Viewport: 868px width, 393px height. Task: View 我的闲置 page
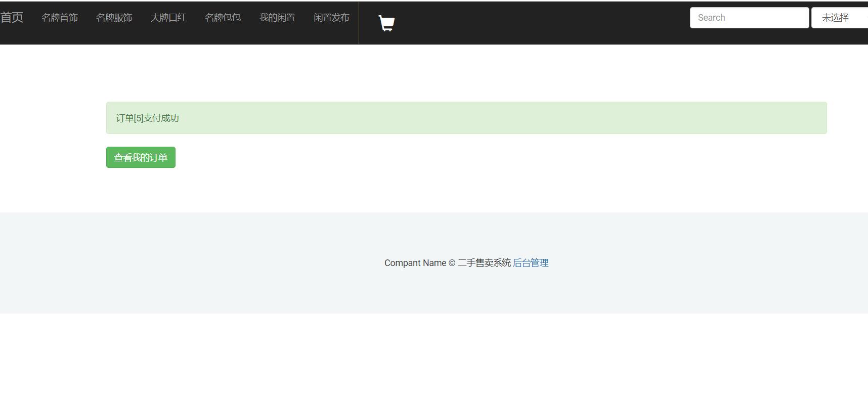[277, 18]
